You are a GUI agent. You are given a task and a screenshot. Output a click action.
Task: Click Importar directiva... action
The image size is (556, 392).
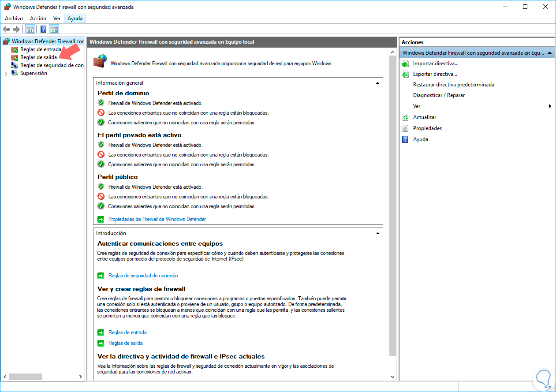point(436,63)
